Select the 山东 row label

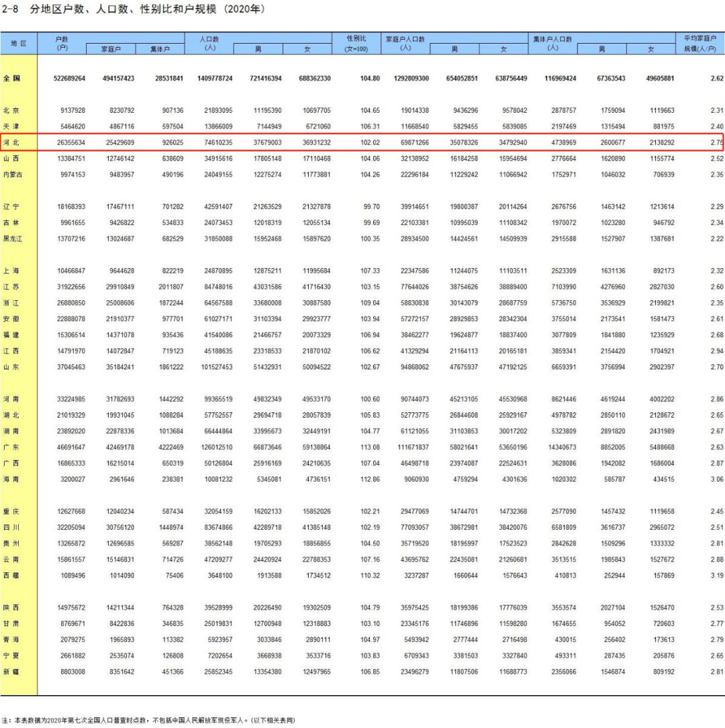coord(11,367)
